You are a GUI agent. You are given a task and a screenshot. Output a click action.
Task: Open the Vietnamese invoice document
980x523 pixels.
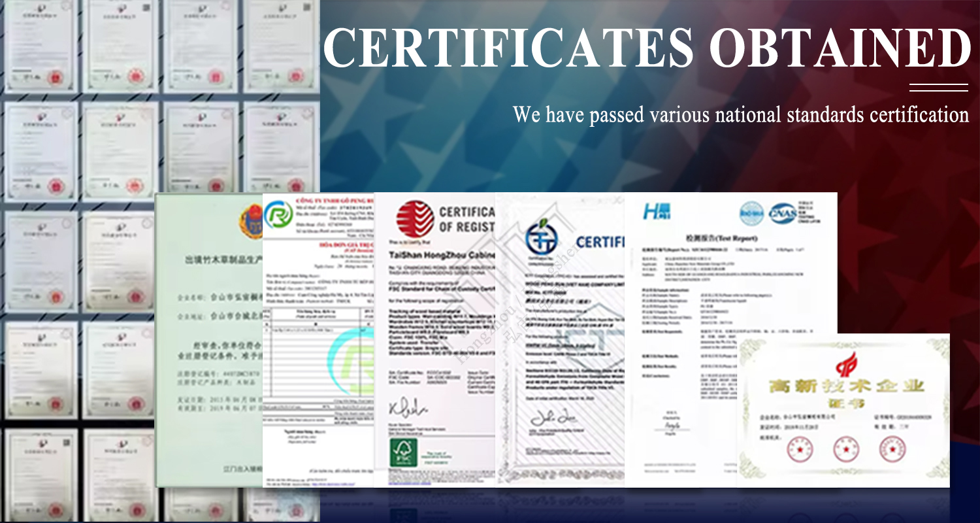318,340
